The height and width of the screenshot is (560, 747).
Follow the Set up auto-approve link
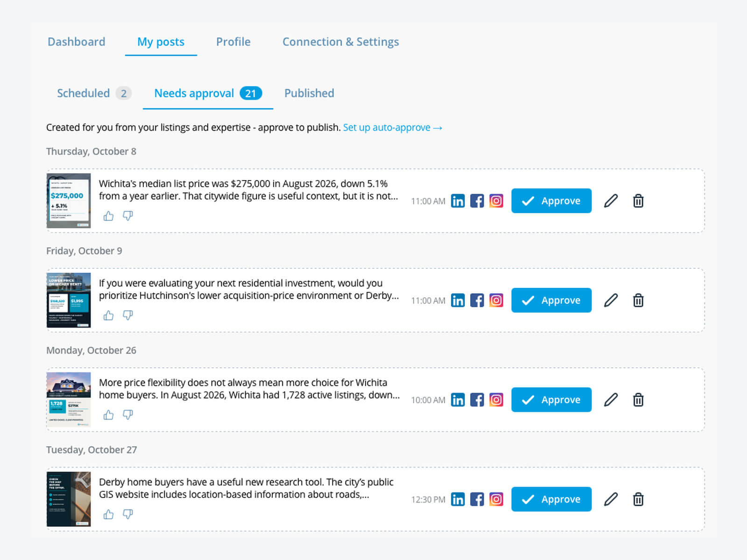pos(393,127)
